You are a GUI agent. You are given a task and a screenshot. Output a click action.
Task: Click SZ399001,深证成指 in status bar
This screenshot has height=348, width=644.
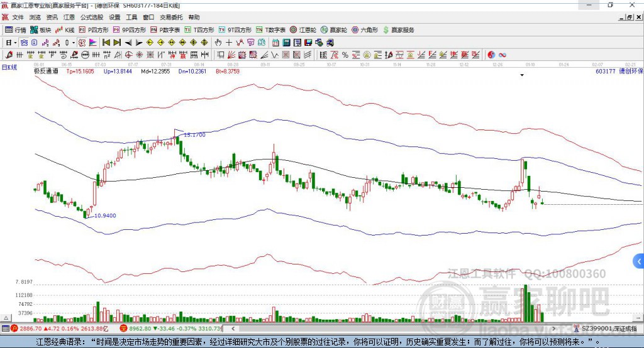coord(609,329)
